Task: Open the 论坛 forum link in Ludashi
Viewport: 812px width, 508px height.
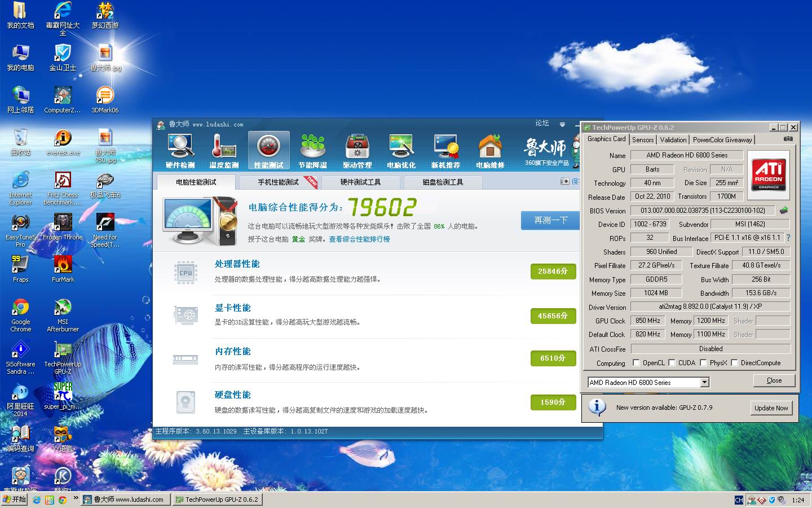Action: click(542, 123)
